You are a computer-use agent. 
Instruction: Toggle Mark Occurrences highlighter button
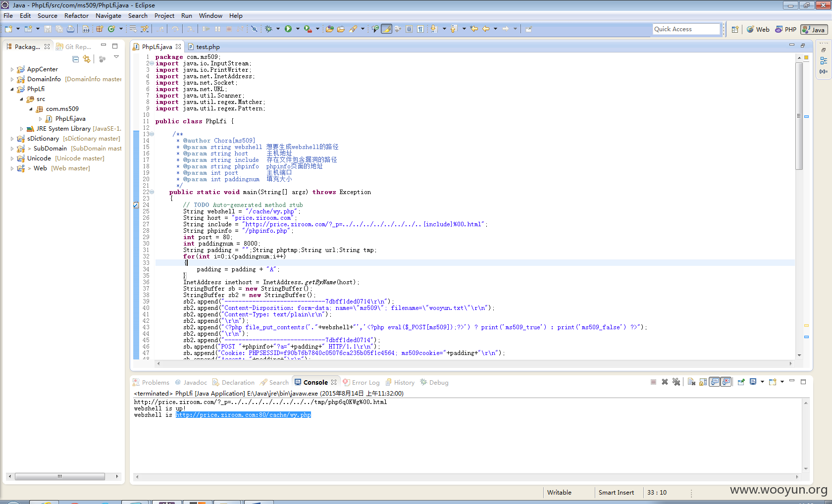pyautogui.click(x=387, y=29)
